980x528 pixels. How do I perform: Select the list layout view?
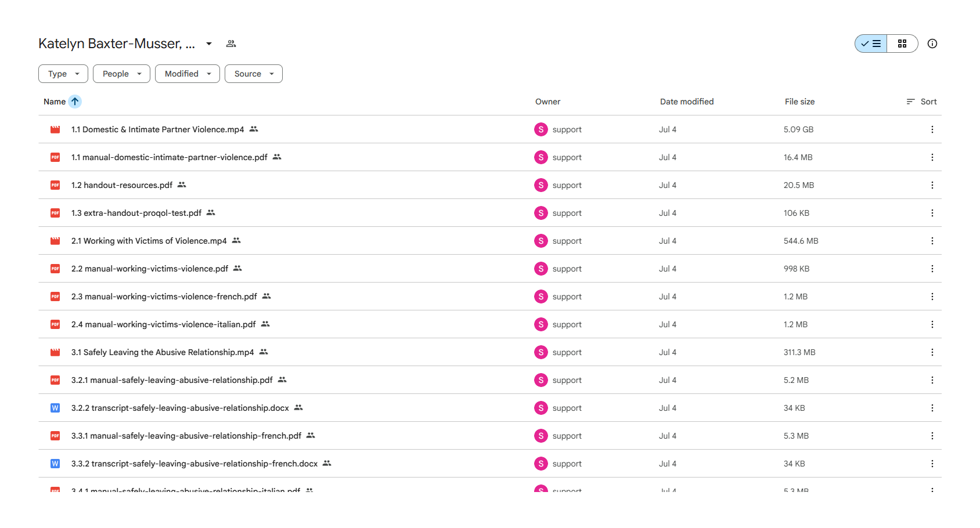pyautogui.click(x=871, y=44)
